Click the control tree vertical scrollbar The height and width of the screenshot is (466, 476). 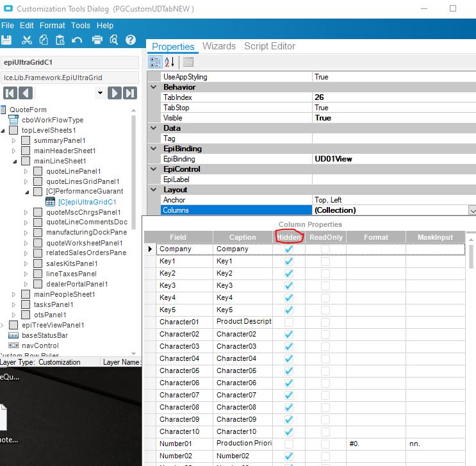[133, 172]
